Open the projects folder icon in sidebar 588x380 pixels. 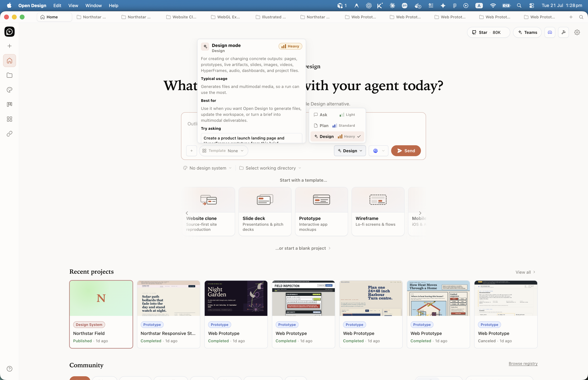point(9,75)
